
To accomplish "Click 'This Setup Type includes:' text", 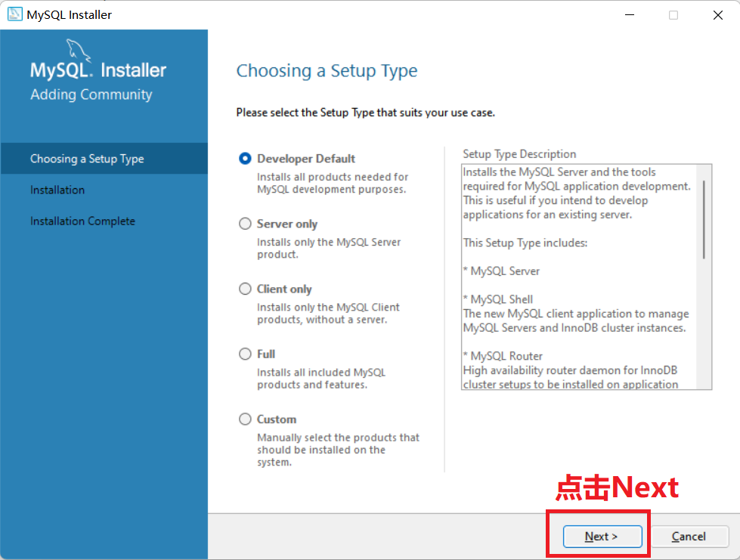I will 525,243.
